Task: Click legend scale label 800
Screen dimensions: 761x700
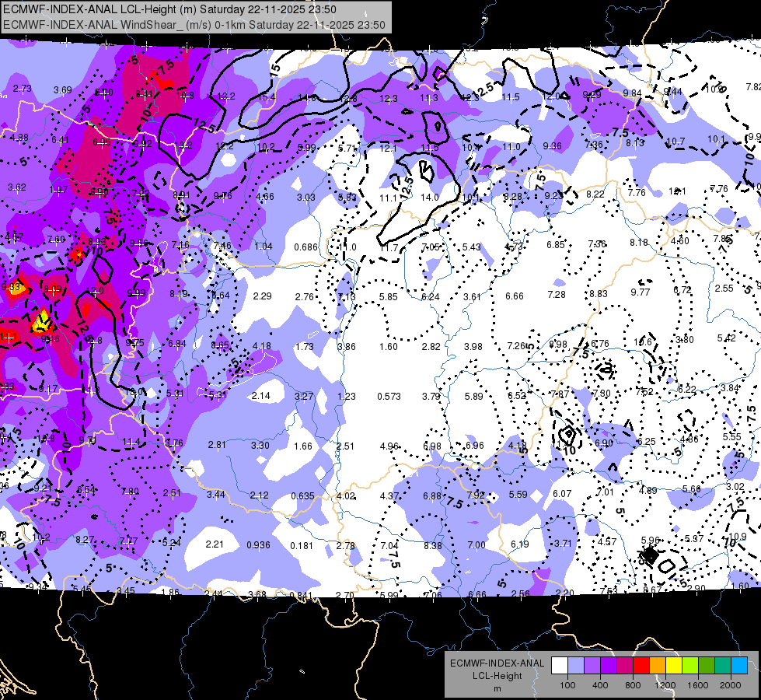Action: [633, 685]
